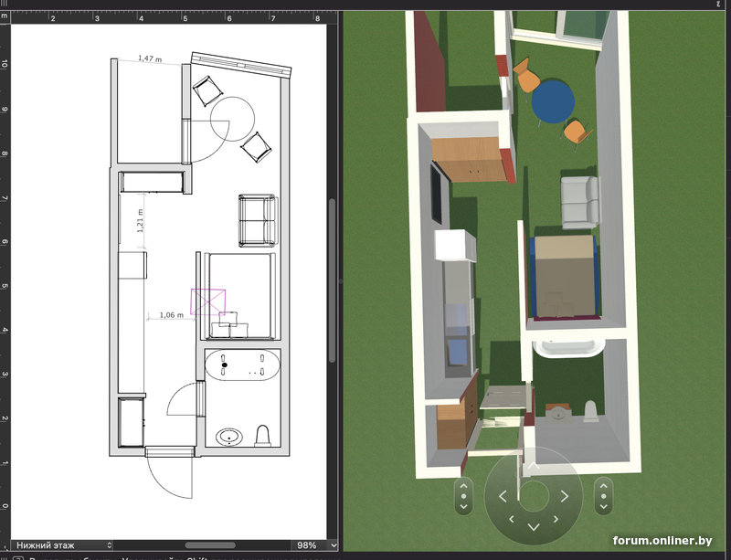Click the wall-mounted TV in the 3D view
The width and height of the screenshot is (731, 560).
pos(438,193)
